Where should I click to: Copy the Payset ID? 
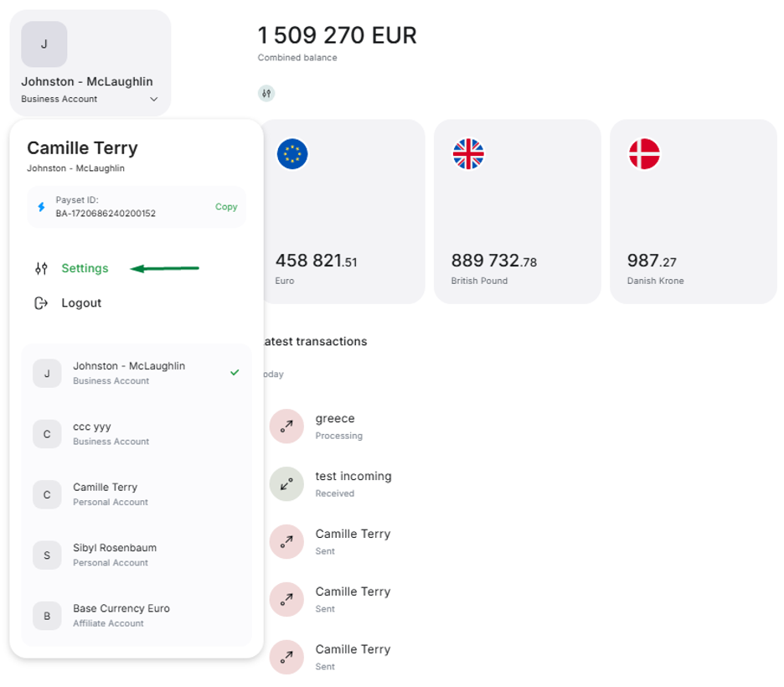point(226,207)
